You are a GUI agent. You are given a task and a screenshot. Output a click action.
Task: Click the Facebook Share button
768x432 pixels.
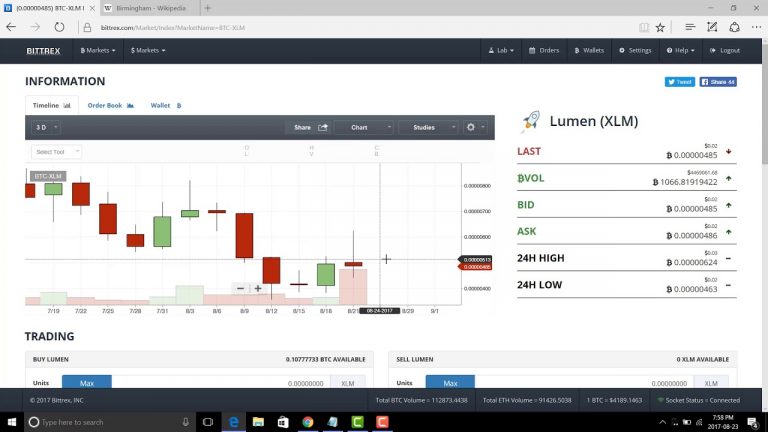click(718, 82)
